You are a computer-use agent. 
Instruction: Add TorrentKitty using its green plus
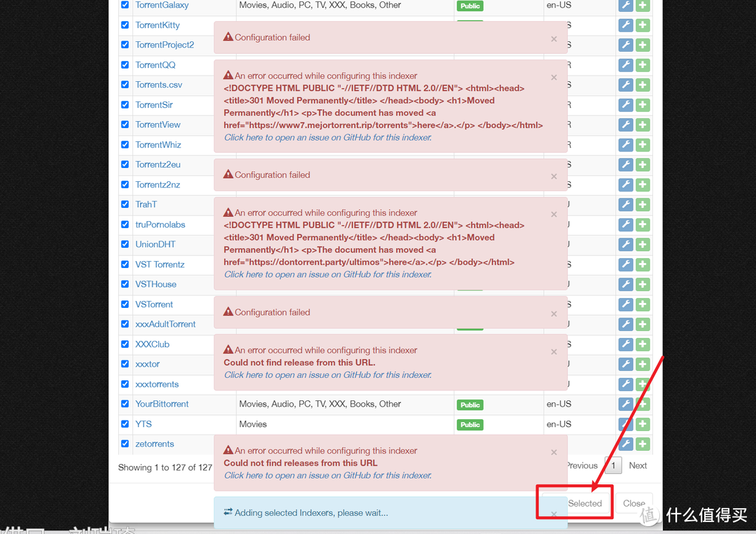[642, 25]
